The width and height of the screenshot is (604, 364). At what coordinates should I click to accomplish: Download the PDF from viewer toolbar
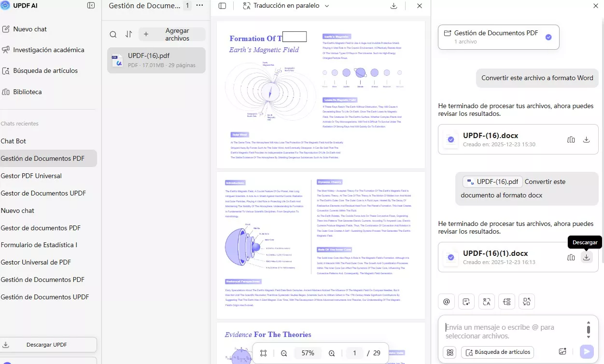tap(393, 6)
